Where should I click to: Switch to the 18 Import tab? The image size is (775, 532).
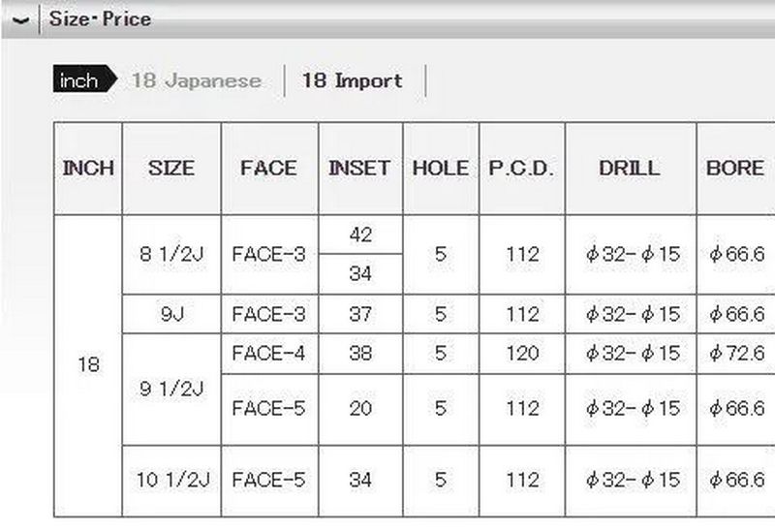tap(352, 80)
